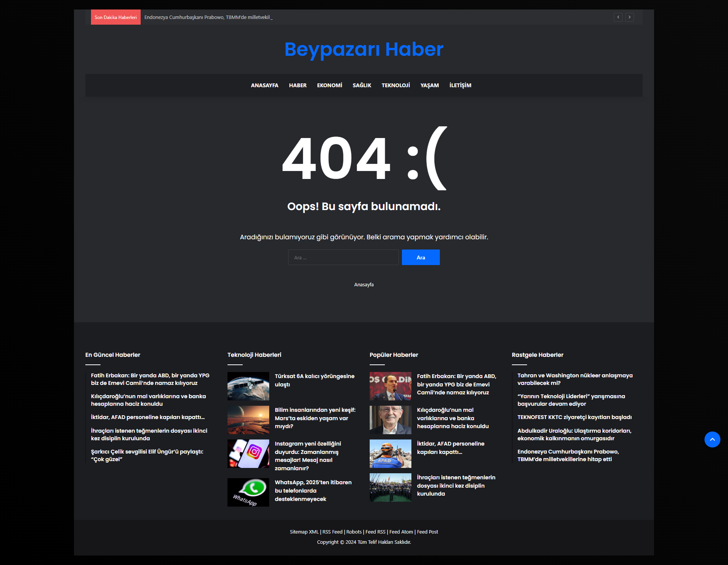Open the İLETİŞİM page from the navigation
Screen dimensions: 728x565
(x=460, y=85)
